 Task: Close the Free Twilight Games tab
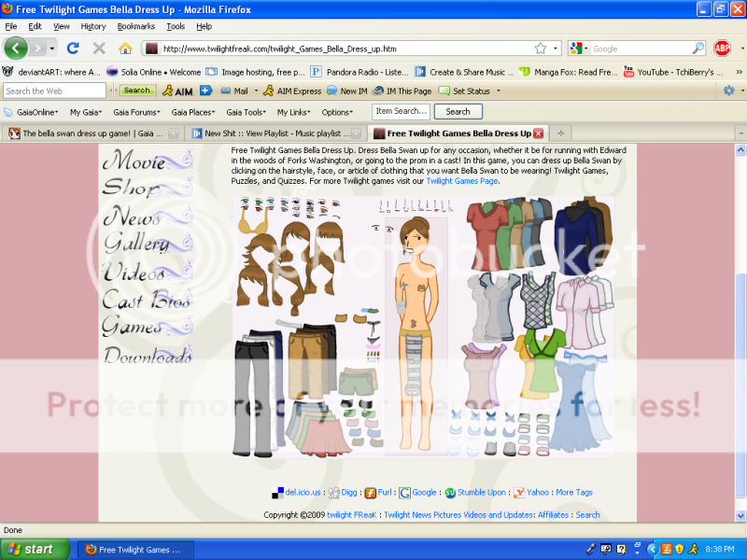pos(538,133)
